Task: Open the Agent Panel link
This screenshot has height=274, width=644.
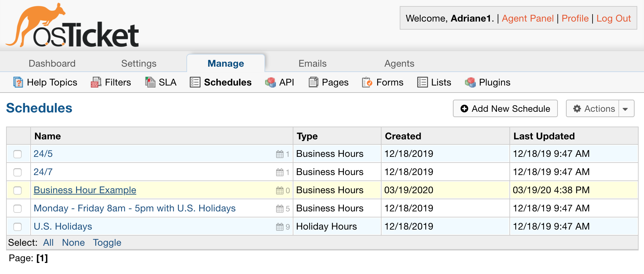Action: [x=528, y=18]
